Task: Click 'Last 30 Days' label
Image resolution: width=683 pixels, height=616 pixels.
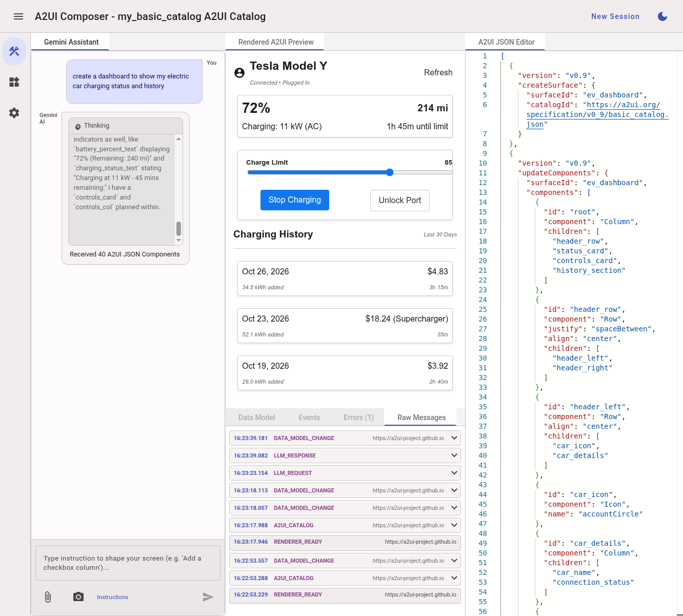Action: click(x=440, y=234)
